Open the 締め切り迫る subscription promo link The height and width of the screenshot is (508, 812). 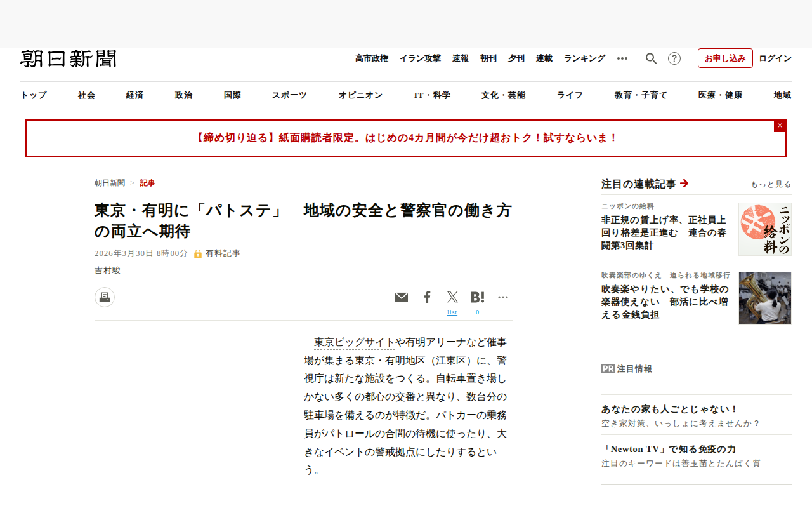click(406, 138)
